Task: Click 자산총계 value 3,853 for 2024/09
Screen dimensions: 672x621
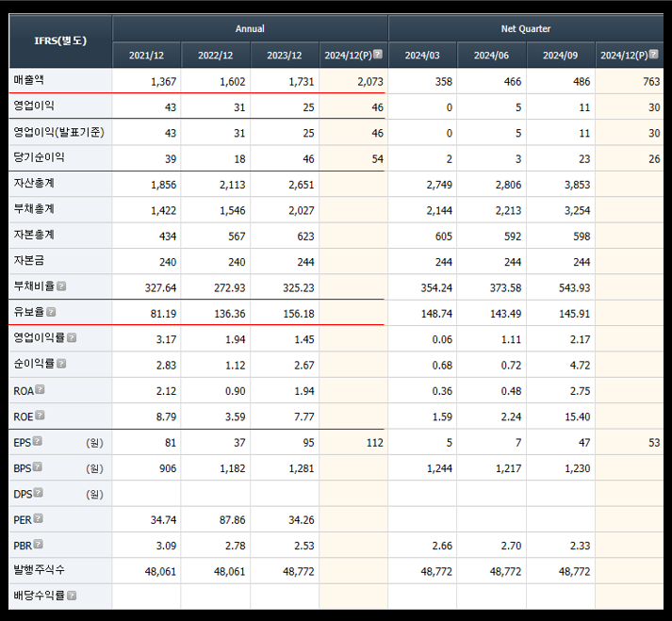Action: click(578, 185)
